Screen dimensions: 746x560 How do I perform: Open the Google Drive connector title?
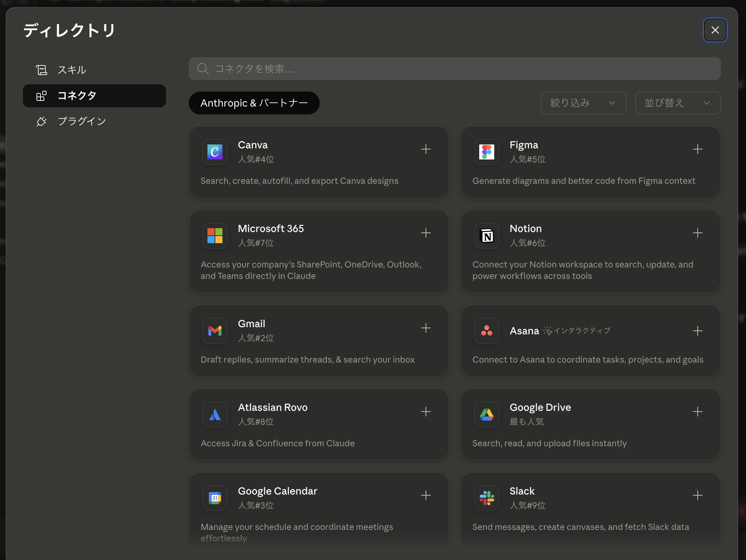[x=540, y=407]
